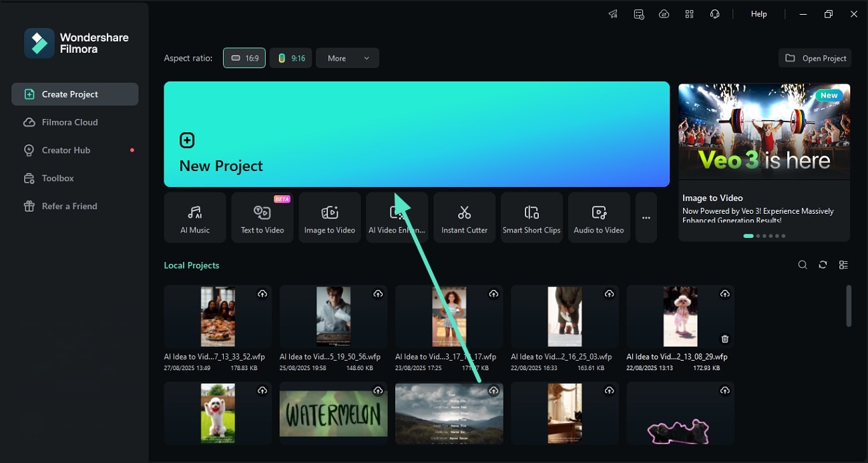Upload project ending 7_13_33_52.wfp to cloud
Viewport: 868px width, 463px height.
[262, 294]
